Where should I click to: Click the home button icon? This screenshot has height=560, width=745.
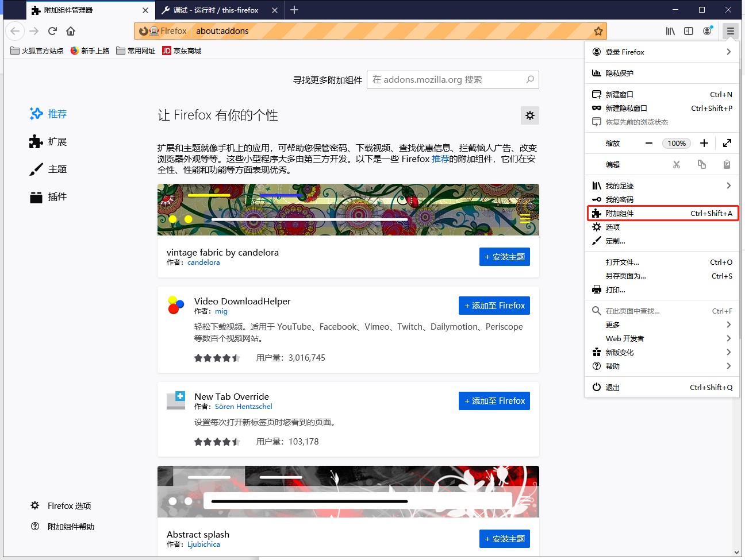tap(71, 31)
